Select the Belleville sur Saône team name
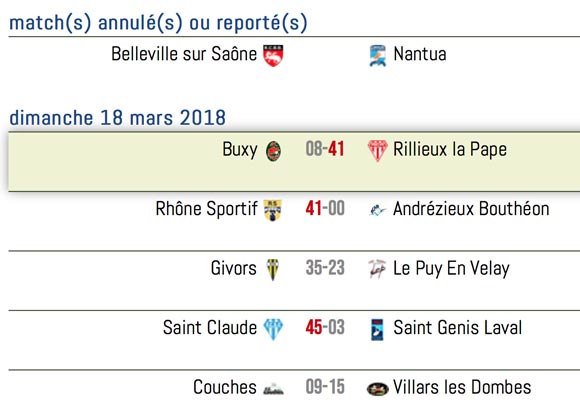580x411 pixels. (184, 54)
